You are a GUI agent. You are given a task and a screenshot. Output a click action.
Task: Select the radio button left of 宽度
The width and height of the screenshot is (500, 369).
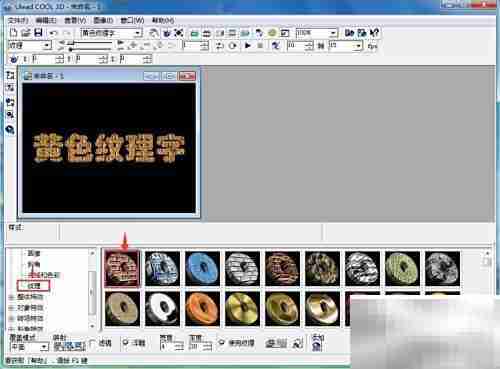pyautogui.click(x=125, y=343)
